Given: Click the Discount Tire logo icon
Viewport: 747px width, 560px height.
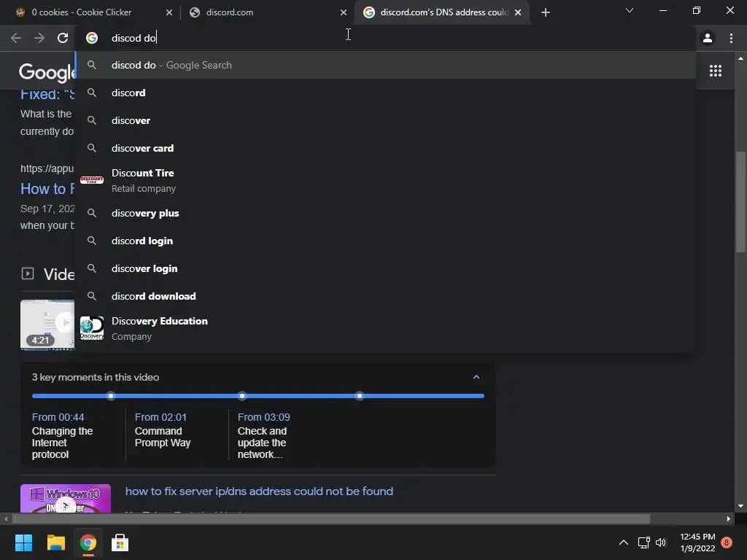Looking at the screenshot, I should tap(92, 180).
